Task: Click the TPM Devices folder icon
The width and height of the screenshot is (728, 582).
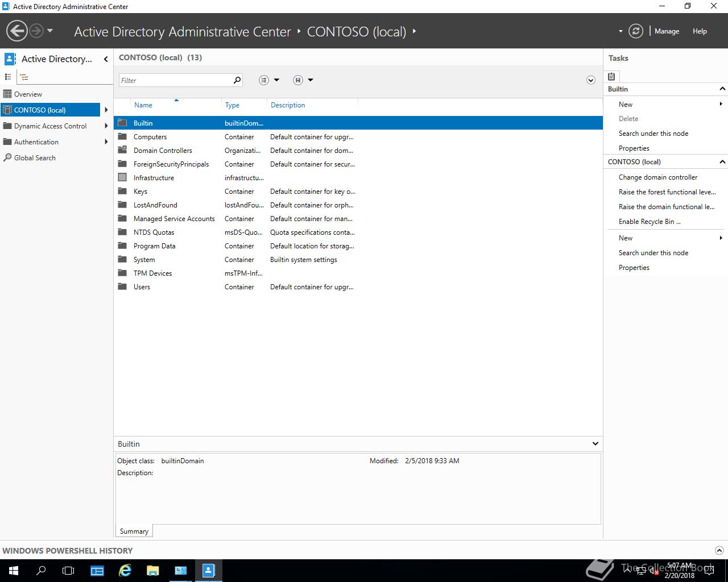Action: (122, 273)
